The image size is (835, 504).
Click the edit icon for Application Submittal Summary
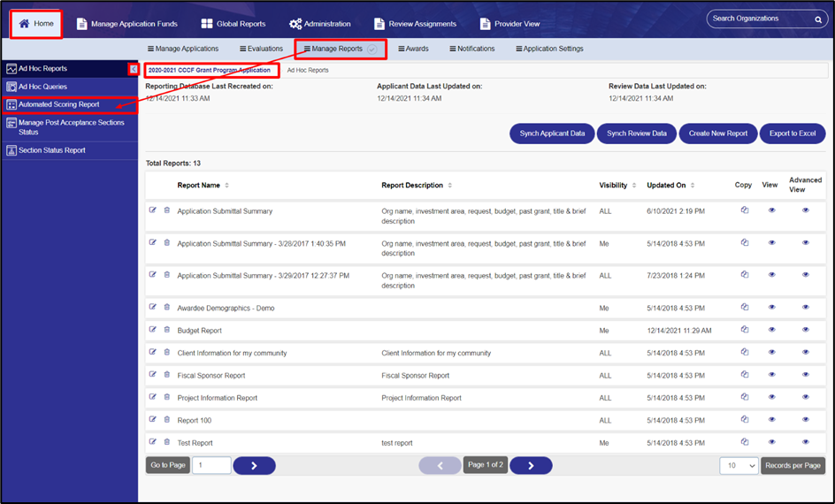click(x=153, y=210)
